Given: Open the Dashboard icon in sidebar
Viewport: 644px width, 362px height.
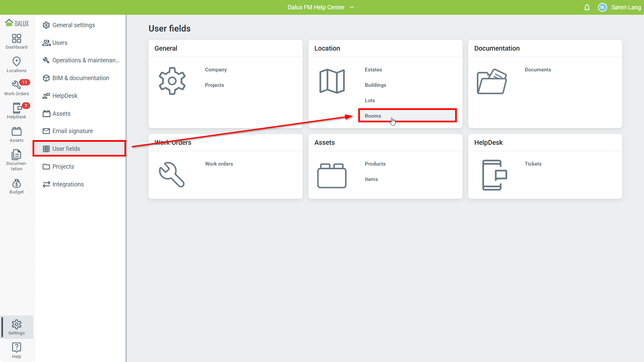Looking at the screenshot, I should click(16, 42).
